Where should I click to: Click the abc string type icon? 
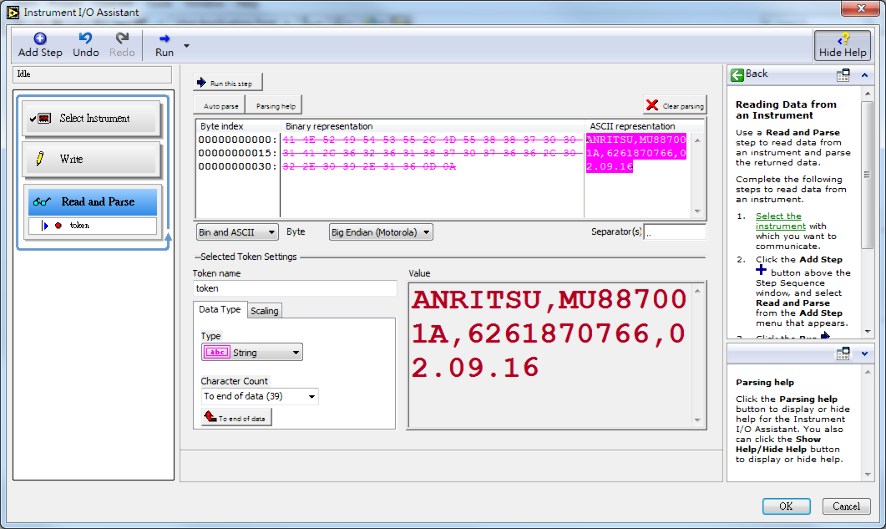217,352
